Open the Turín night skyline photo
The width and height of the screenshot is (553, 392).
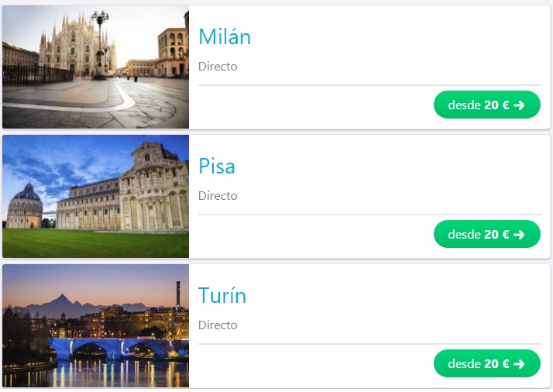pos(95,326)
